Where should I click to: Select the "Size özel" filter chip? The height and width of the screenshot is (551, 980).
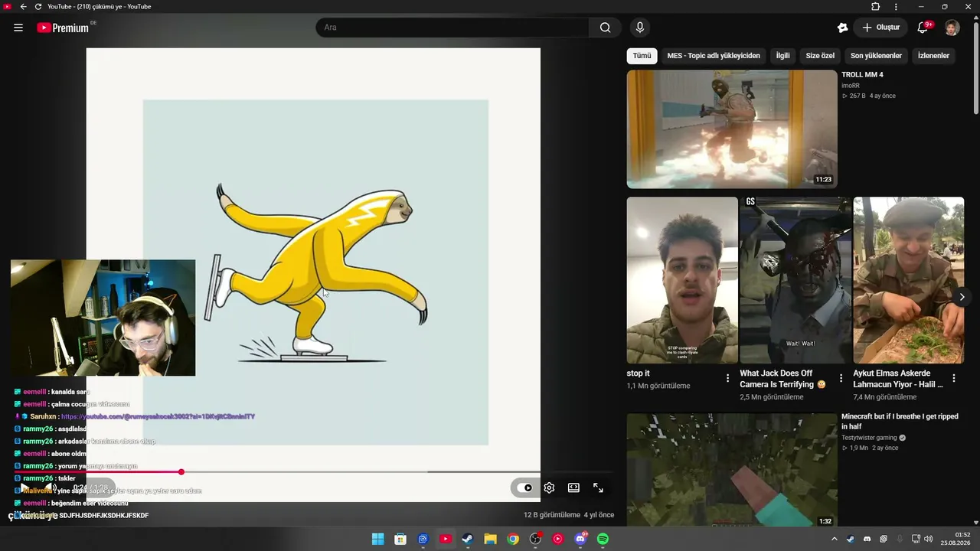click(x=820, y=56)
